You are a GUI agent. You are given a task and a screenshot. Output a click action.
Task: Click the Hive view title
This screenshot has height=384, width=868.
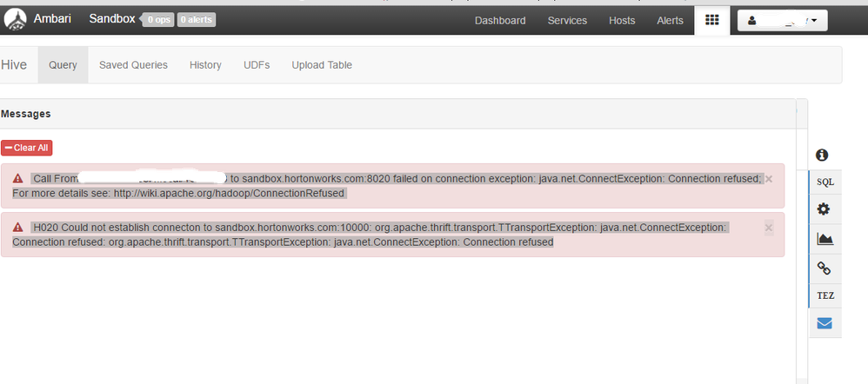click(x=14, y=65)
